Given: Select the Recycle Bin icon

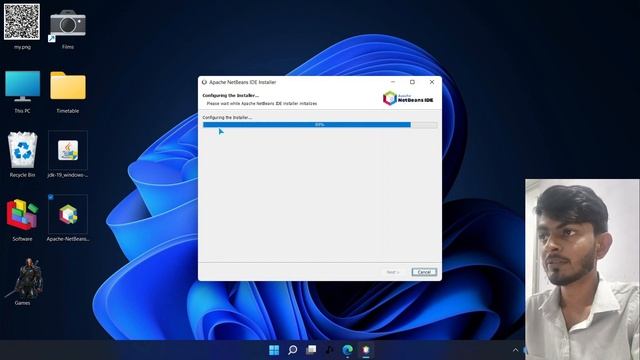Looking at the screenshot, I should [22, 150].
